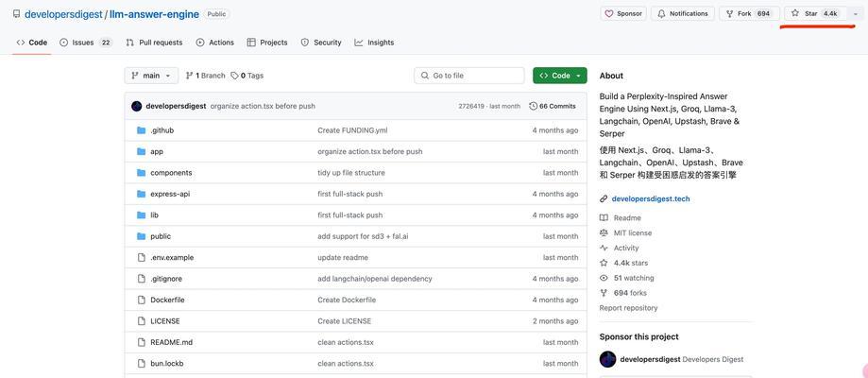Open the Notifications bell button

click(683, 14)
